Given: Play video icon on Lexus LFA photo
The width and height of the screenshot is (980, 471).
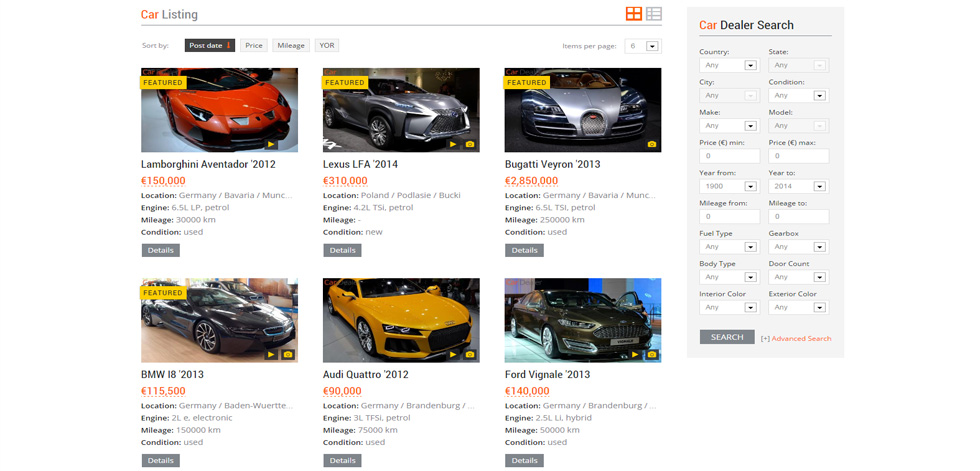Looking at the screenshot, I should [452, 144].
